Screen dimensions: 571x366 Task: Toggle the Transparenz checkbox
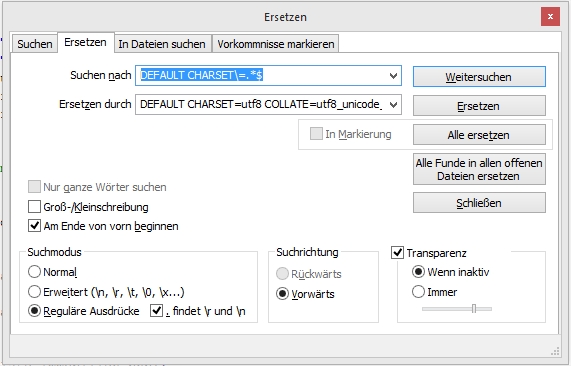(x=397, y=252)
